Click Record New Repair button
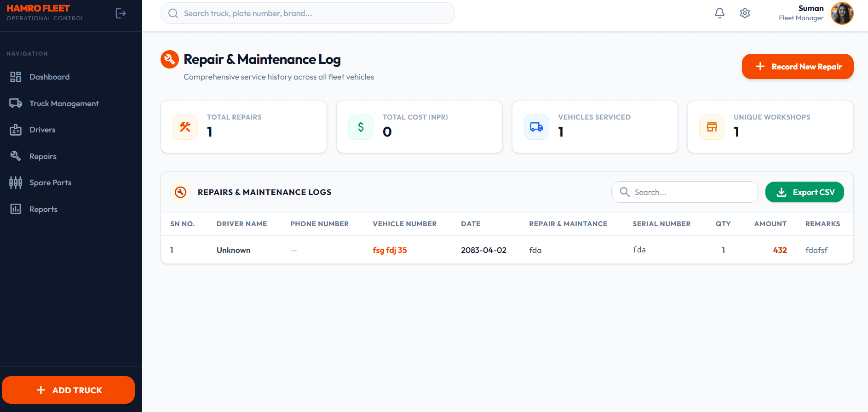 pyautogui.click(x=798, y=67)
